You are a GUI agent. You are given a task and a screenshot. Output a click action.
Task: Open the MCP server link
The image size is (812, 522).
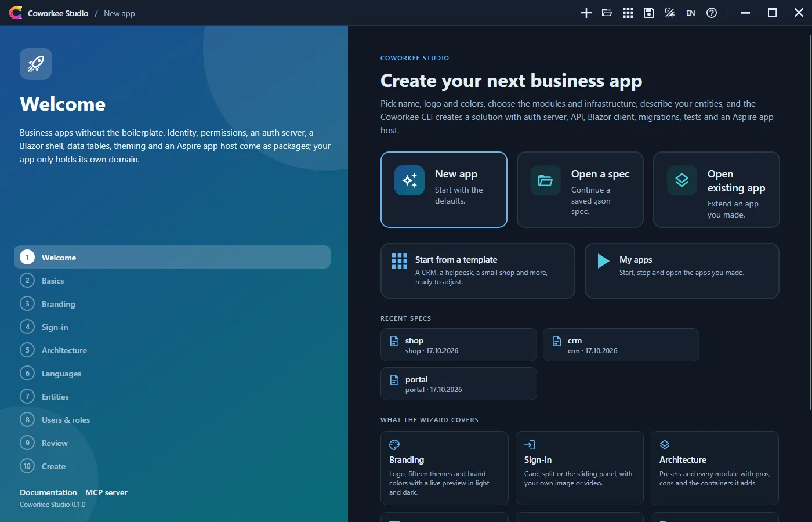pos(106,492)
